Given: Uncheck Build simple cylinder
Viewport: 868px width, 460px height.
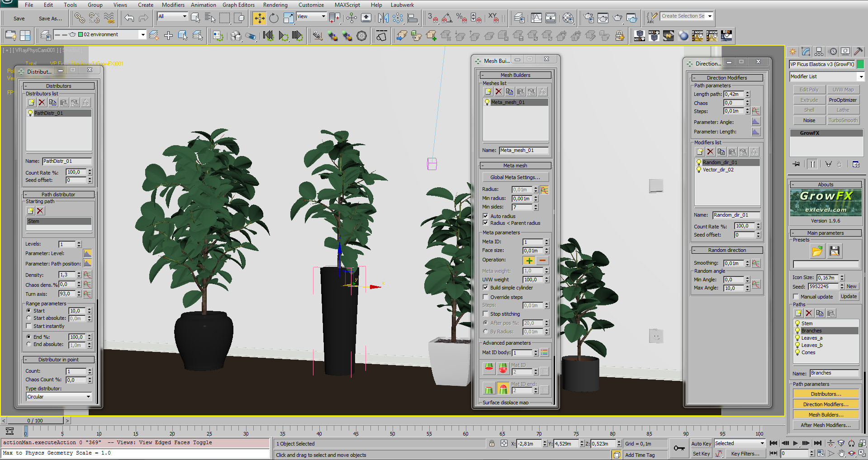Looking at the screenshot, I should pos(486,288).
